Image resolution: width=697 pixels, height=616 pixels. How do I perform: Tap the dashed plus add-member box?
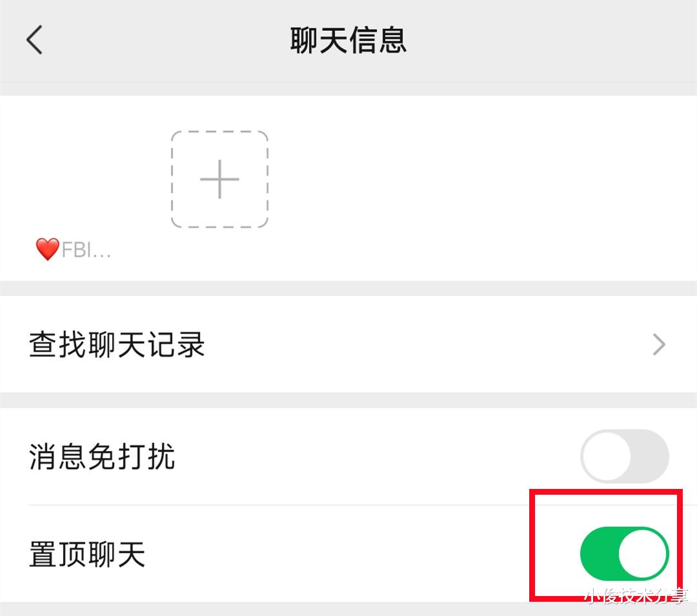pos(219,179)
